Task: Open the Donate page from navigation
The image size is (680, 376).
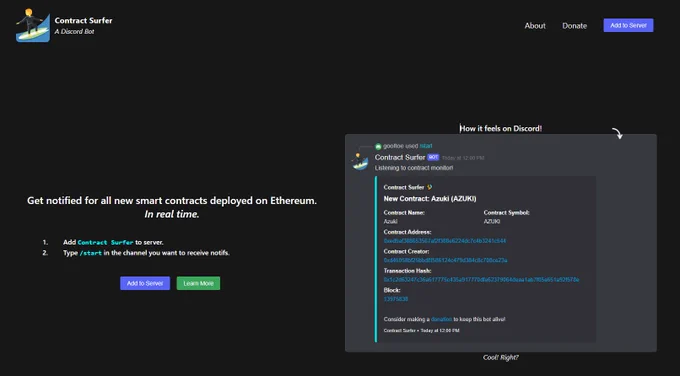Action: [x=575, y=26]
